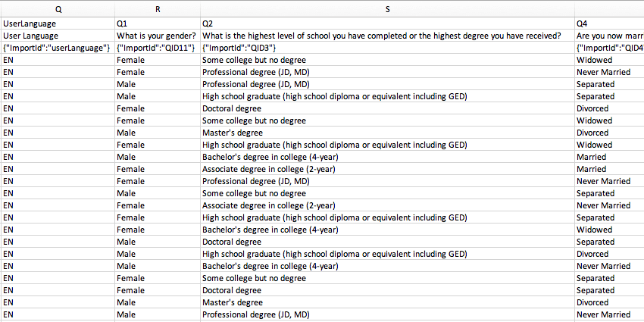Click the Q2 header cell
Viewport: 644px width, 322px height.
point(387,23)
